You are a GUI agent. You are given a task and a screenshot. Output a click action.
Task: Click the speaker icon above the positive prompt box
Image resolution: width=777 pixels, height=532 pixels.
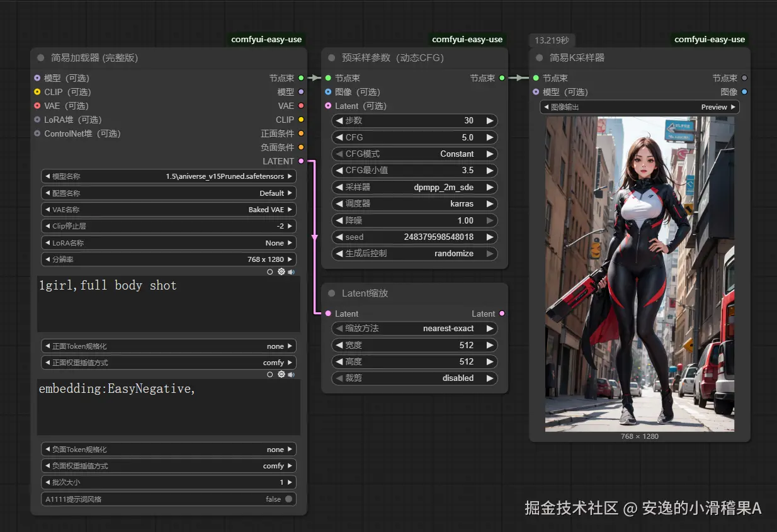(291, 271)
